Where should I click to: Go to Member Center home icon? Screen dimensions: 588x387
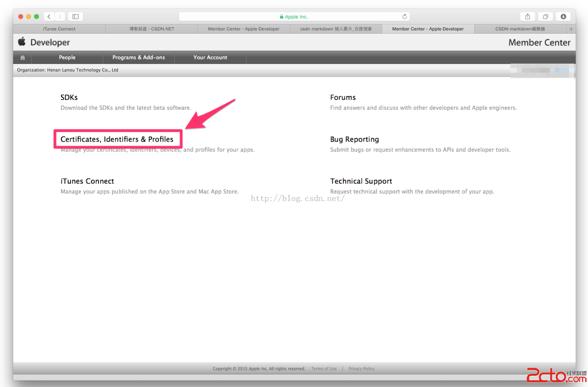coord(22,57)
